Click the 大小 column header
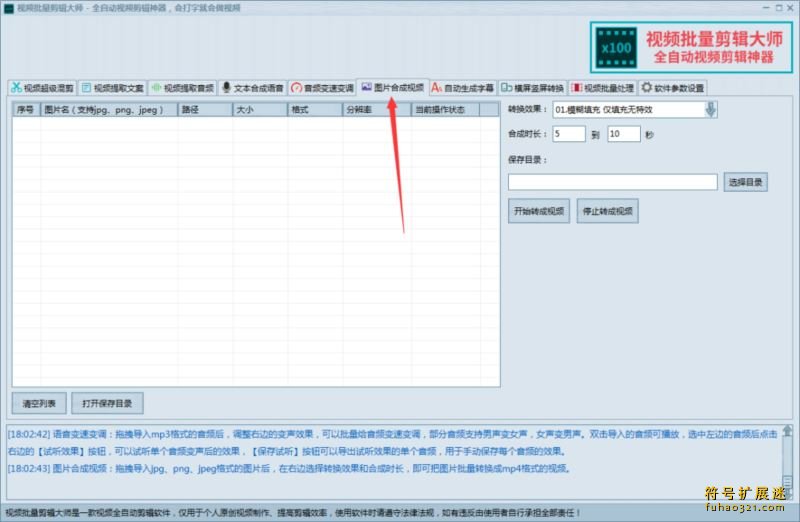 (x=260, y=110)
